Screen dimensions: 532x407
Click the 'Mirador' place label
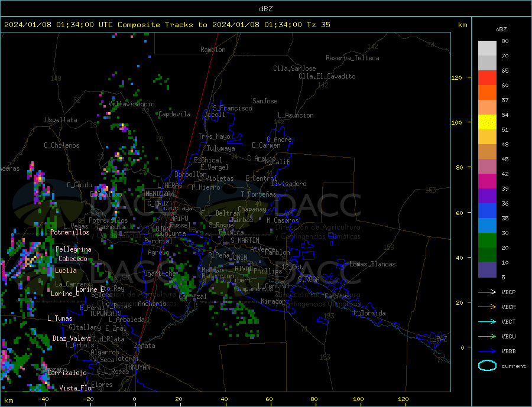pos(273,301)
